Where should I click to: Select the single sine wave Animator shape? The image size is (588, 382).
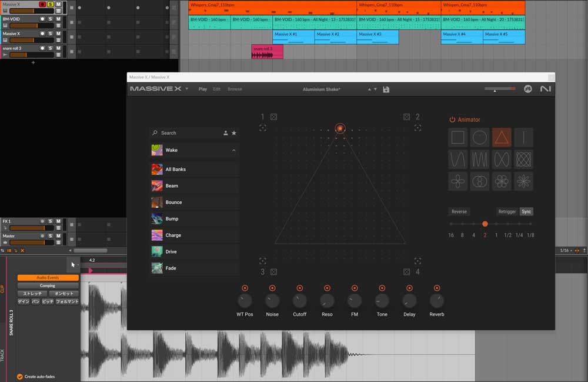[457, 160]
